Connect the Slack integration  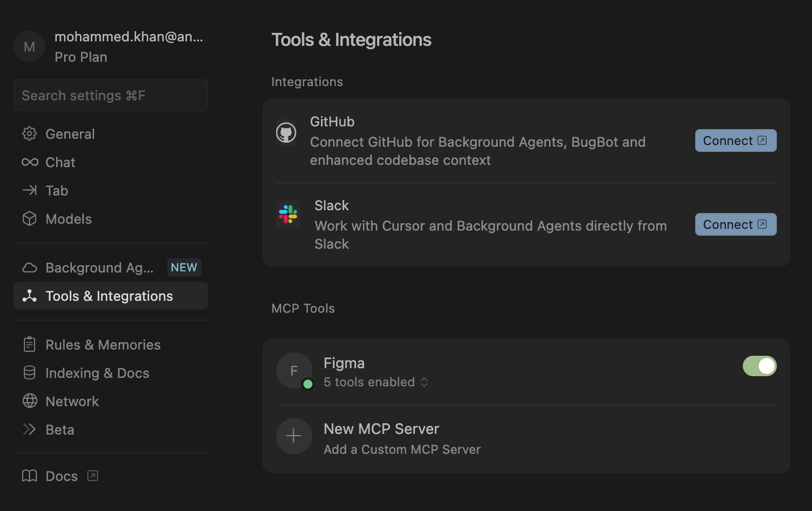tap(735, 224)
